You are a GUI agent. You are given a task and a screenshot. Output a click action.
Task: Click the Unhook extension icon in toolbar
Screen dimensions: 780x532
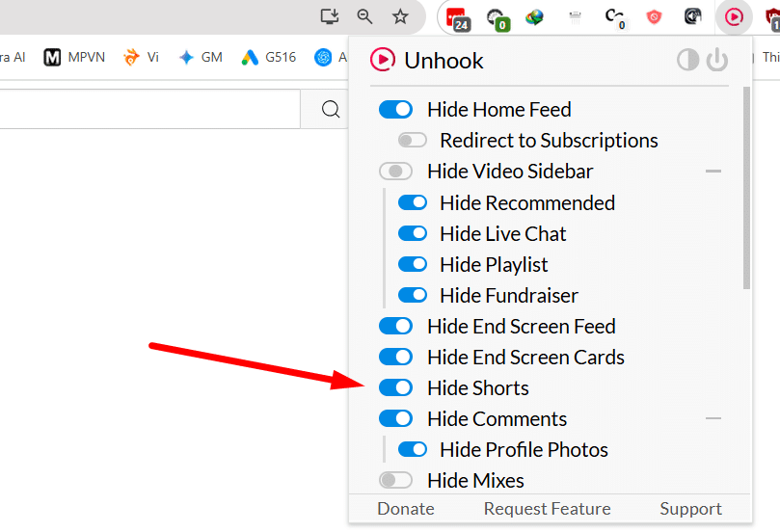pos(734,17)
